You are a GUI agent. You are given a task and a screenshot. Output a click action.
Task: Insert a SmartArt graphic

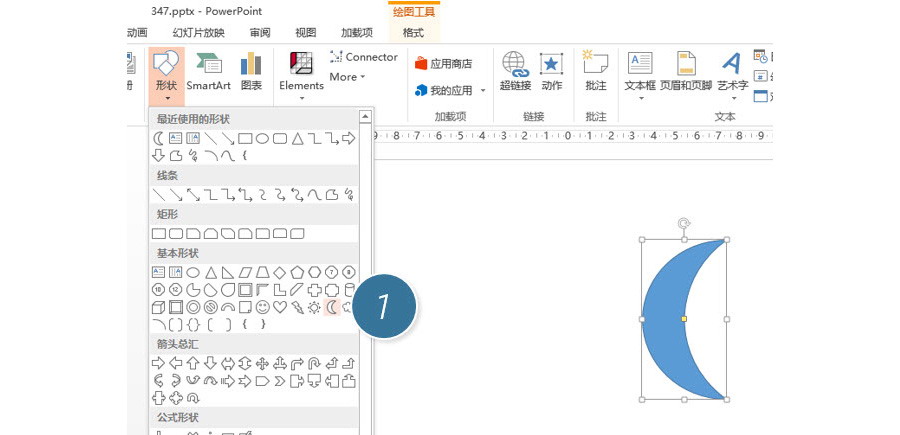[x=208, y=72]
